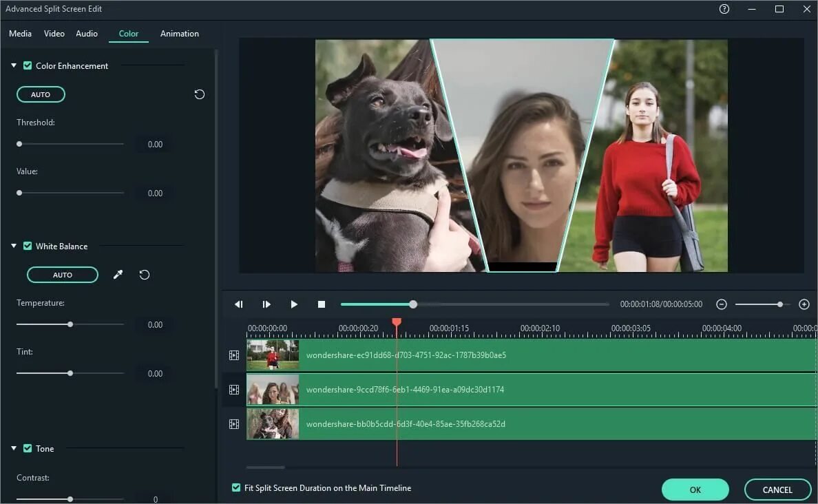Click AUTO under White Balance
This screenshot has width=818, height=504.
tap(63, 275)
